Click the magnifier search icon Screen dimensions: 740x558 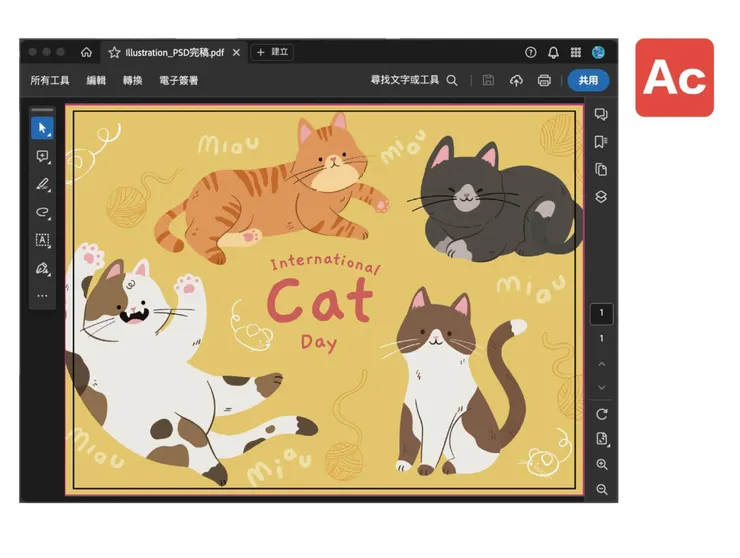[452, 80]
